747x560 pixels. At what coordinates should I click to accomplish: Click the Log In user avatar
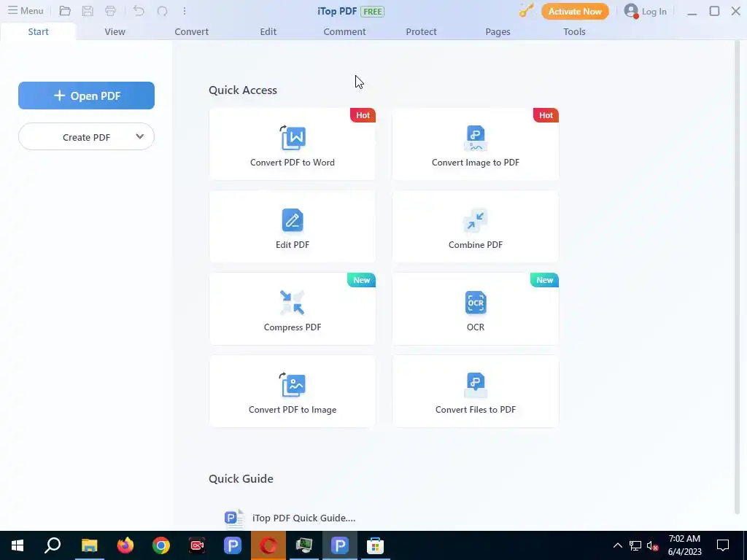[631, 11]
